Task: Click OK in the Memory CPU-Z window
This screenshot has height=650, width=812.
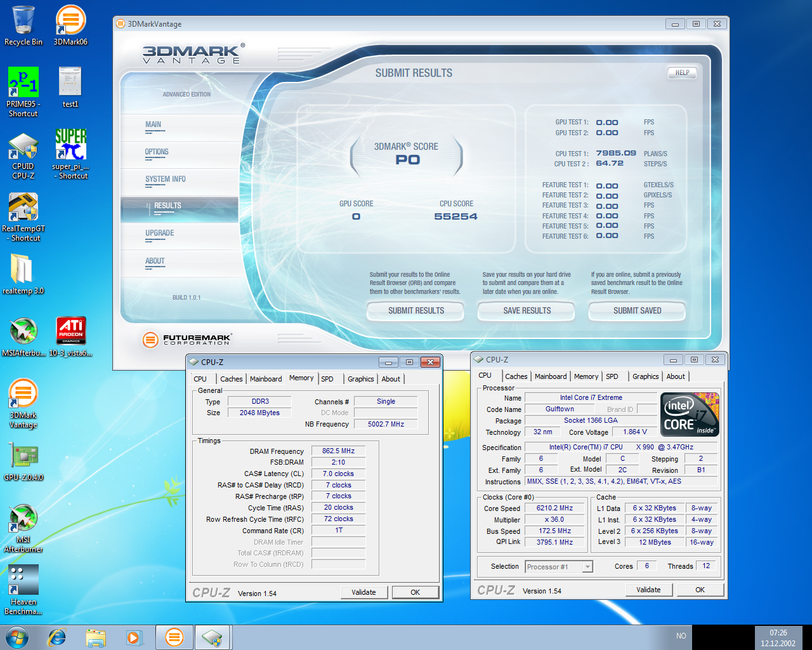Action: [416, 592]
